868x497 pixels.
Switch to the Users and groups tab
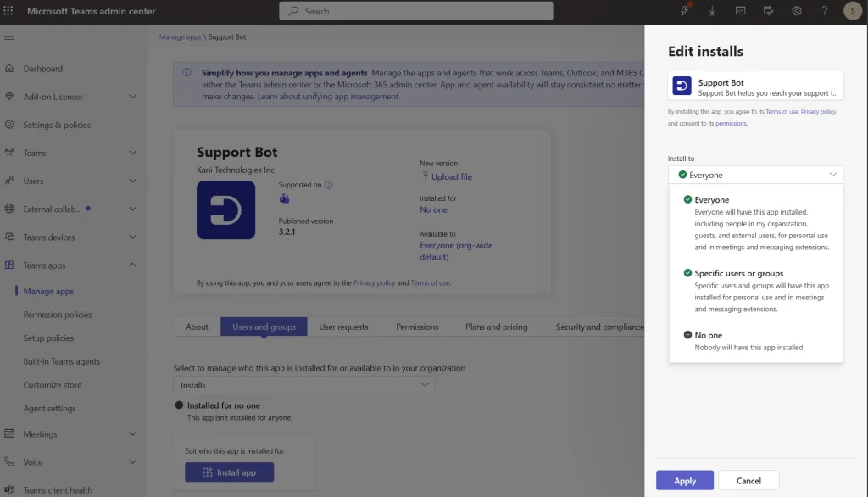click(x=264, y=327)
